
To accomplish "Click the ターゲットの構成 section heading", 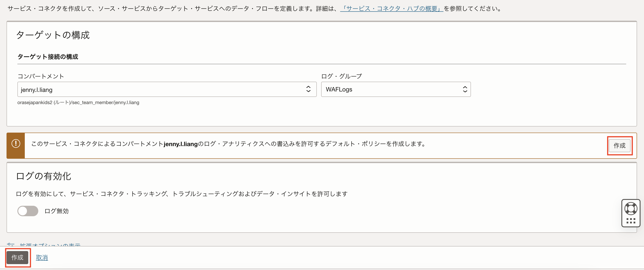I will (53, 35).
